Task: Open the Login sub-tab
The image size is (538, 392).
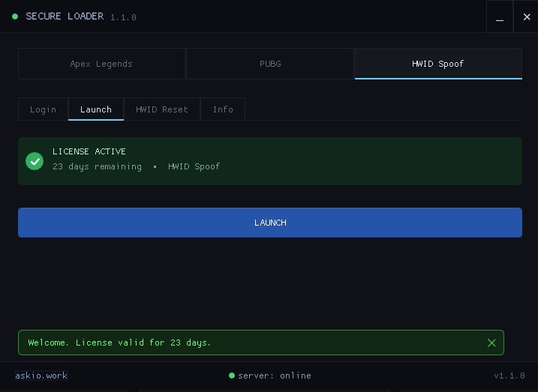Action: point(43,109)
